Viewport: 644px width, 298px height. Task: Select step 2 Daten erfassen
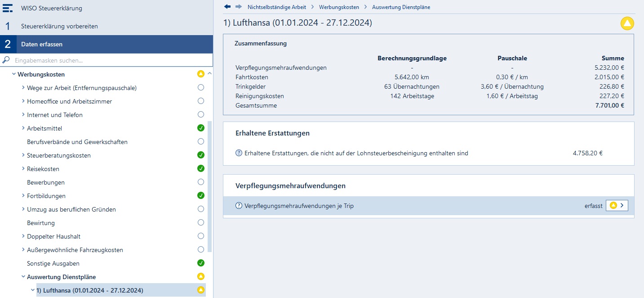coord(106,44)
